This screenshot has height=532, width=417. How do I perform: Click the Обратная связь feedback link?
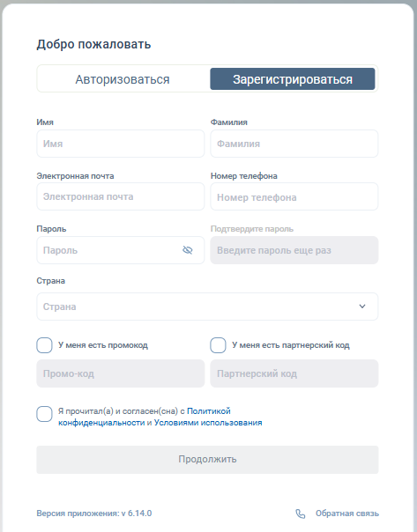coord(347,514)
